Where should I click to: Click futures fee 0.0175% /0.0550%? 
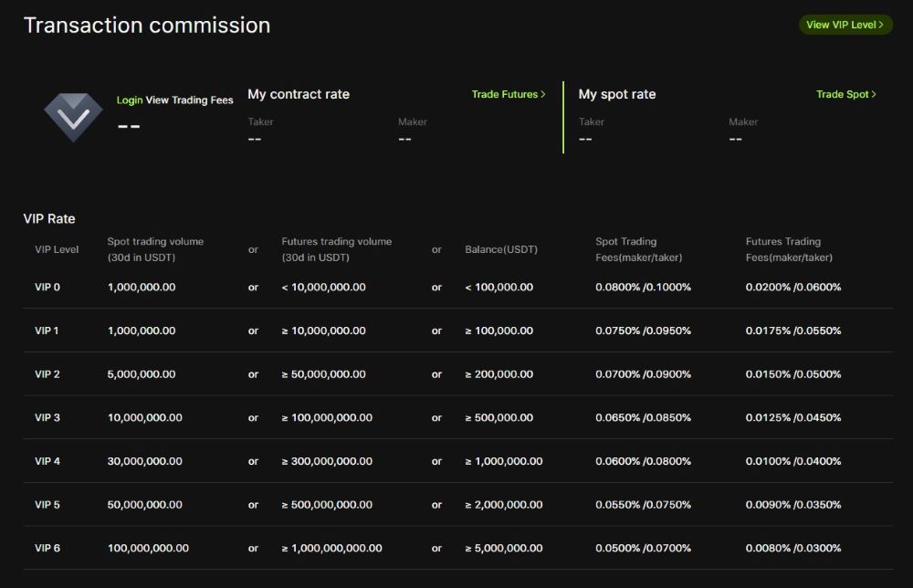pos(793,331)
